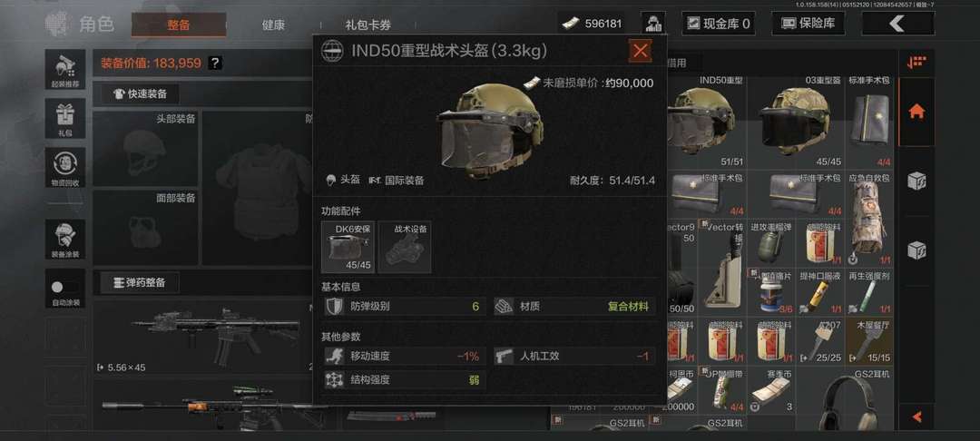
Task: Collapse the sidebar with the orange arrow
Action: [916, 416]
